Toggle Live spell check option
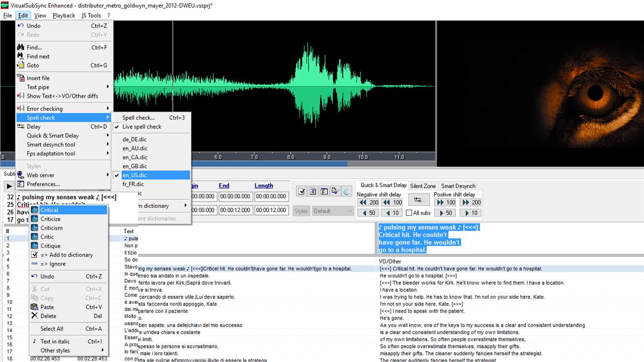The height and width of the screenshot is (362, 644). [x=142, y=127]
